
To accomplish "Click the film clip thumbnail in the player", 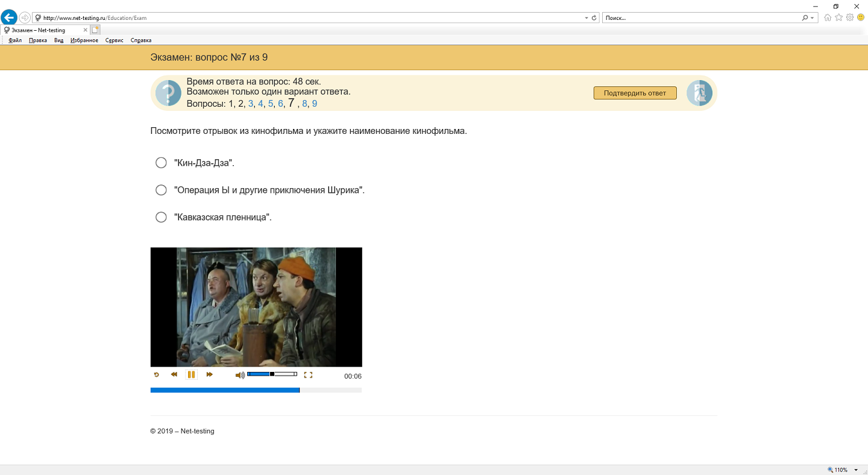I will click(x=256, y=307).
